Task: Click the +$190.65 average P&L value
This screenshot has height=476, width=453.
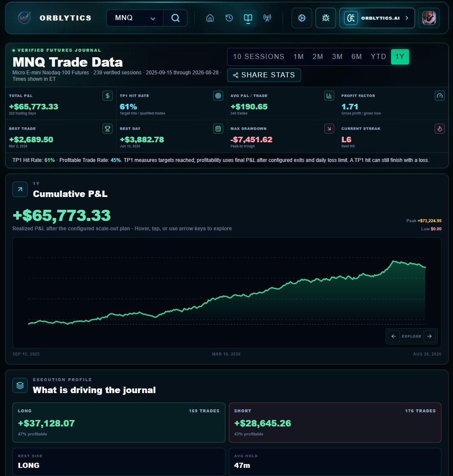Action: click(x=249, y=107)
